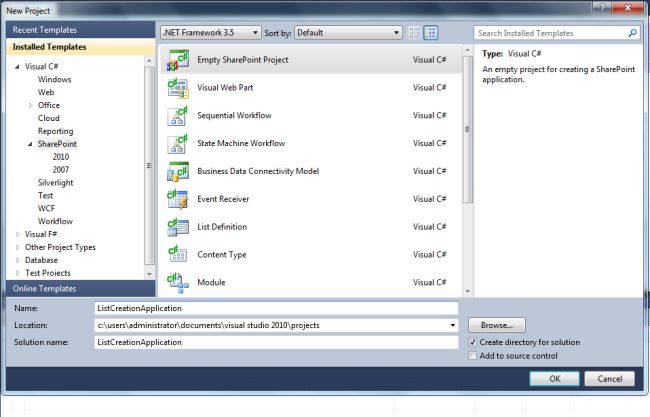Expand the Other Project Types node
This screenshot has height=417, width=650.
[17, 247]
